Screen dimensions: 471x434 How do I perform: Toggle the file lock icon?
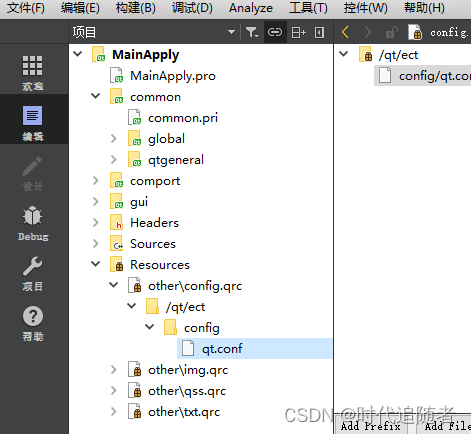[x=392, y=32]
